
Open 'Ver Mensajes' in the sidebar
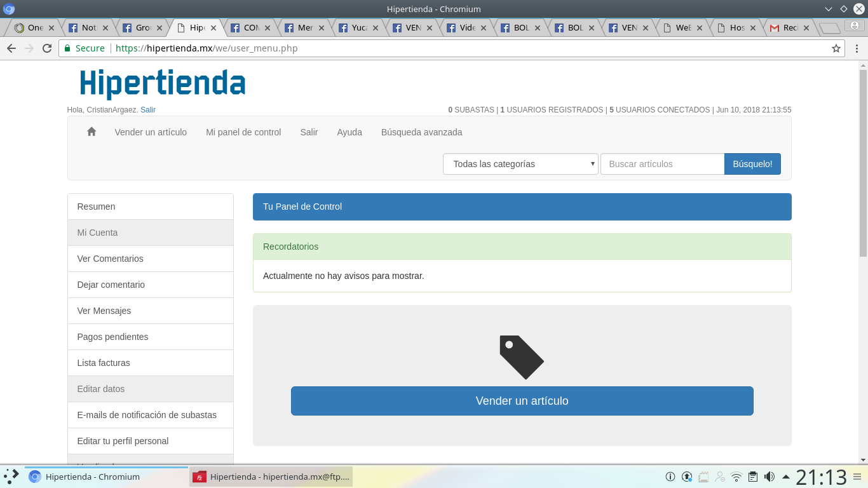click(151, 311)
